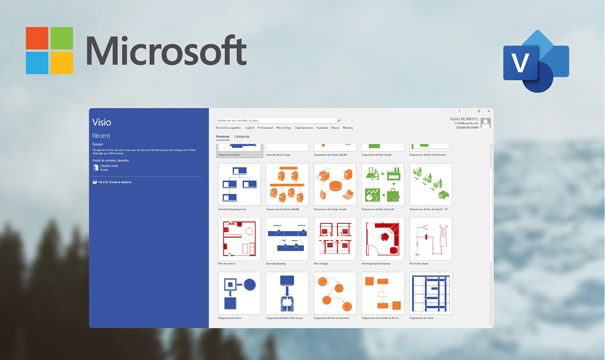
Task: Click the help question mark in title bar
Action: [459, 111]
